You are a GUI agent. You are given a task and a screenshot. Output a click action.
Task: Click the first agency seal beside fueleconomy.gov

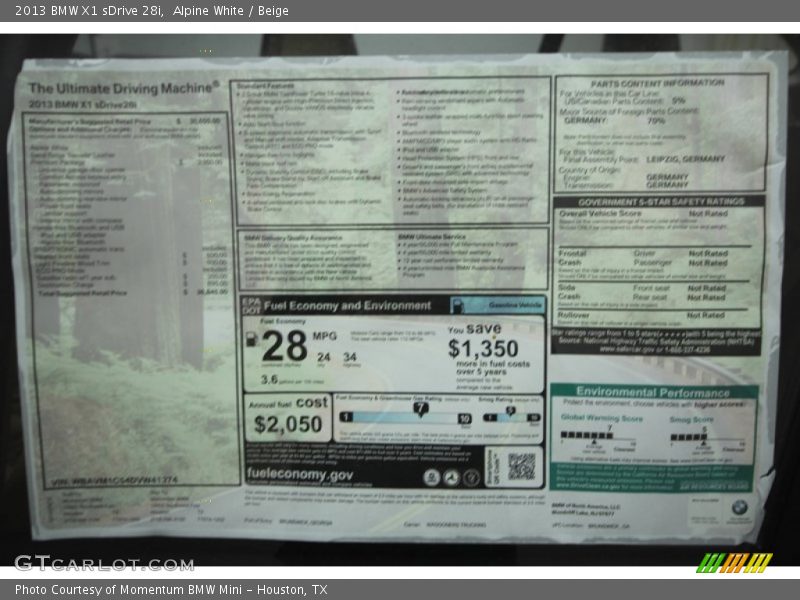[x=432, y=478]
